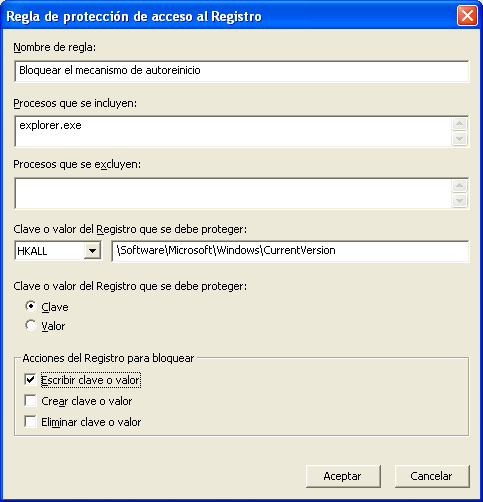Click the registry key path field
This screenshot has height=502, width=483.
pos(290,251)
